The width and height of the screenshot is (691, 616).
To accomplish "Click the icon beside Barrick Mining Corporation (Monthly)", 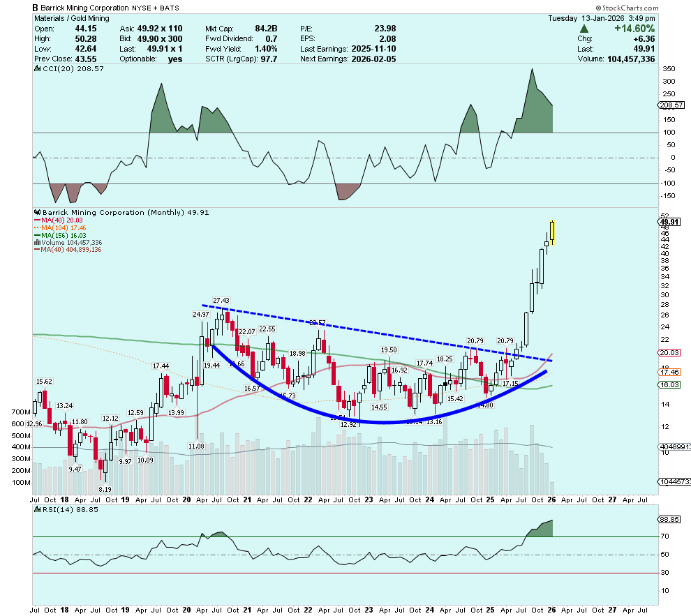I will 38,212.
